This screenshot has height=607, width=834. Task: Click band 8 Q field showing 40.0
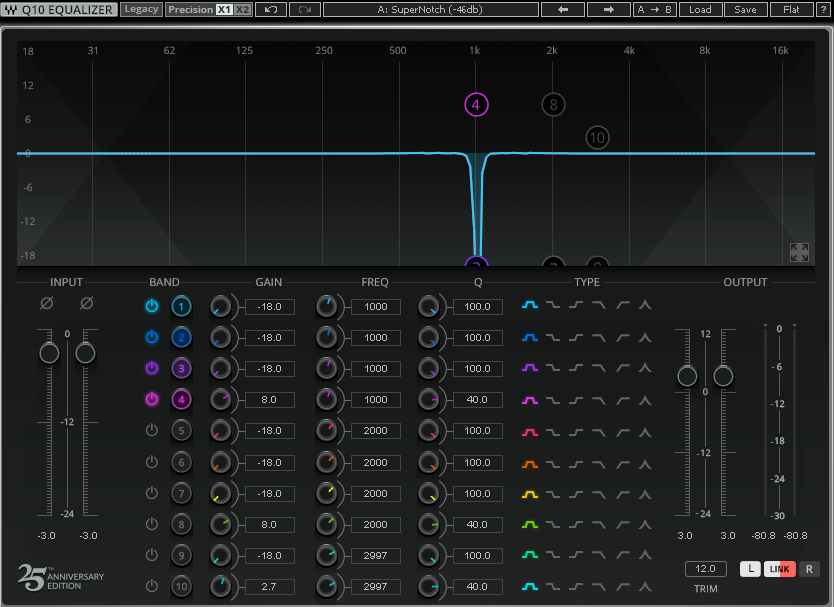point(478,525)
